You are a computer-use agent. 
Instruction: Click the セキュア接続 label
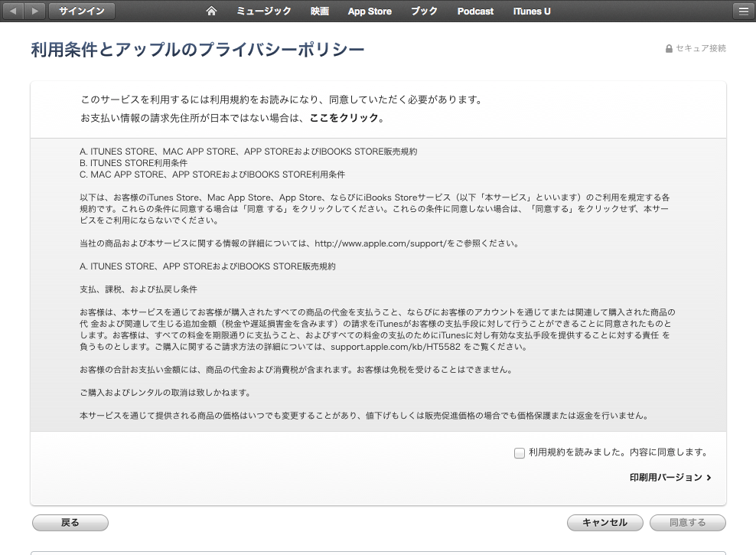point(701,48)
